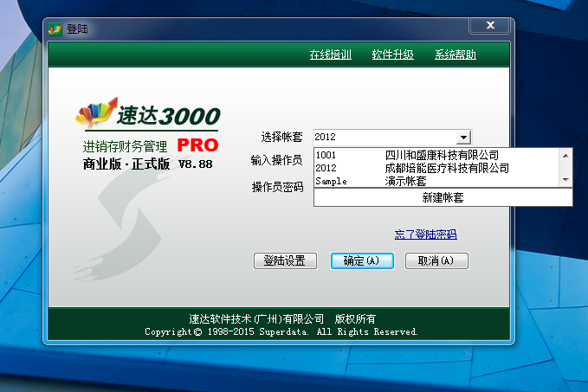Image resolution: width=588 pixels, height=392 pixels.
Task: Cancel login with 取消(A) button
Action: [x=436, y=260]
